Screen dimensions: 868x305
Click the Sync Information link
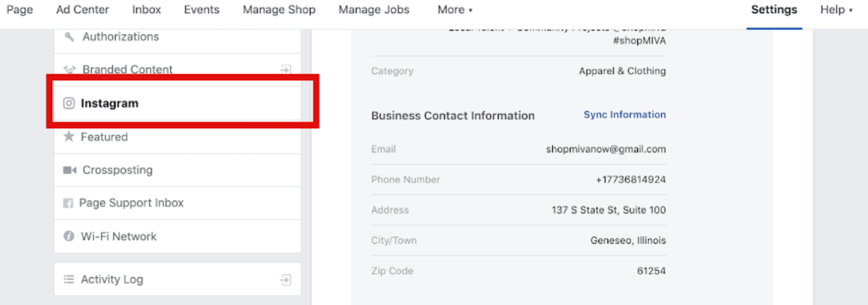pos(624,115)
